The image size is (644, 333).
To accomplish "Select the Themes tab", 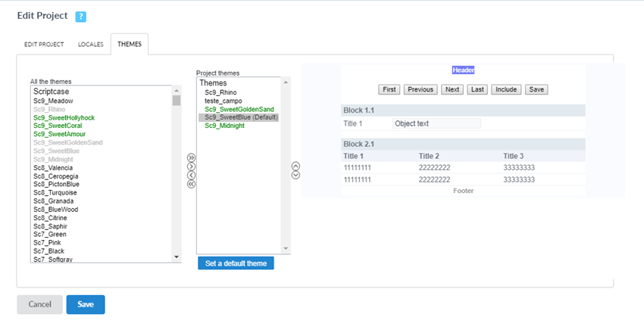I will tap(129, 45).
